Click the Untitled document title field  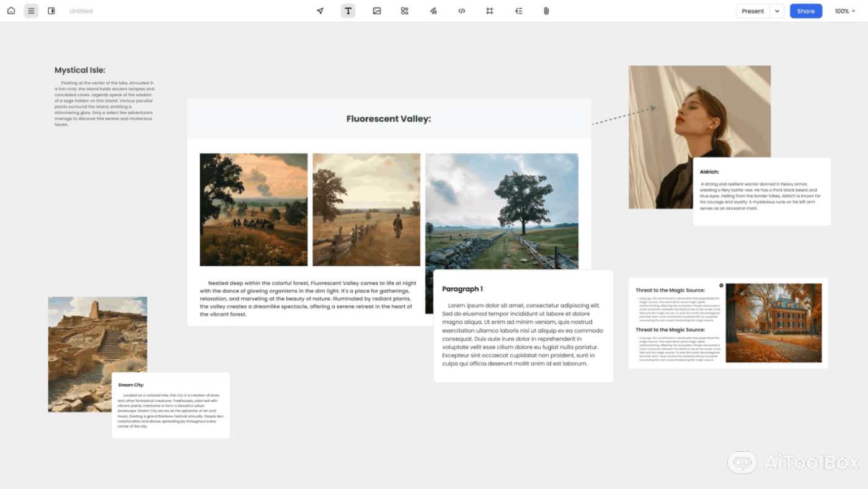pos(81,11)
